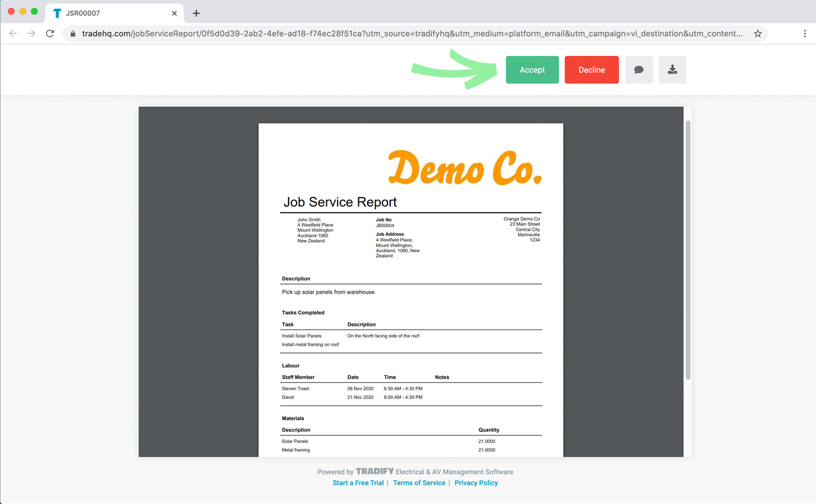Click the Job Service Report heading

340,202
